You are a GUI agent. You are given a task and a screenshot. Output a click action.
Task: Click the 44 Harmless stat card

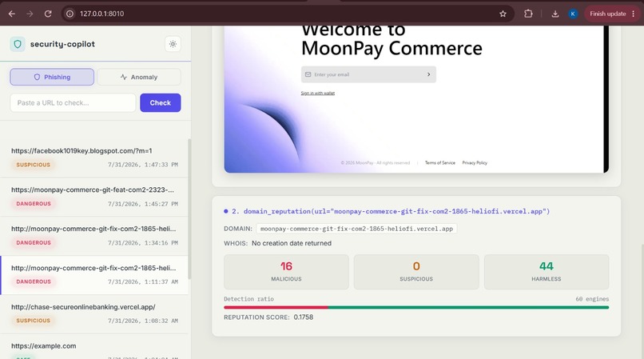point(547,272)
